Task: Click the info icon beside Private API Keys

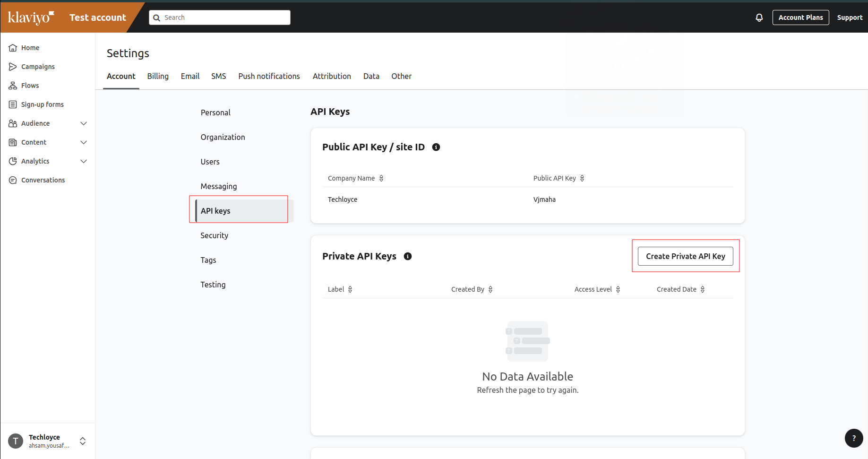Action: 408,256
